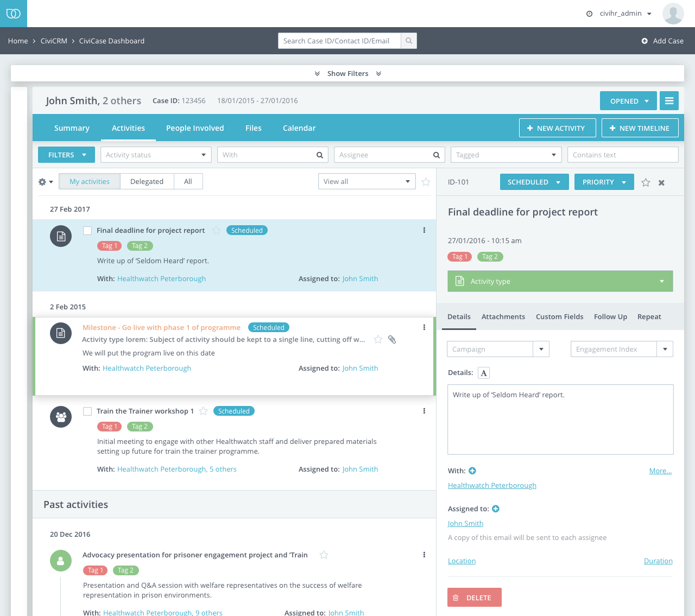The height and width of the screenshot is (616, 695).
Task: Open the 'View all' dropdown above the activity list
Action: [367, 181]
